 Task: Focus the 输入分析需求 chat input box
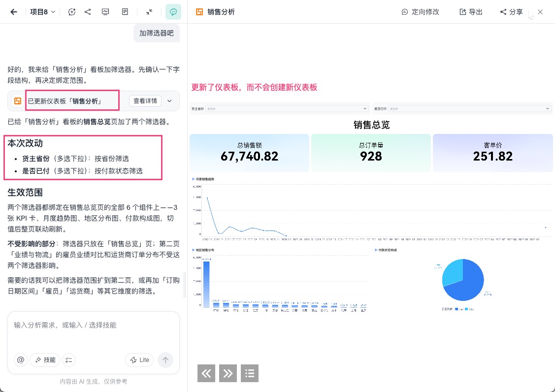[94, 325]
